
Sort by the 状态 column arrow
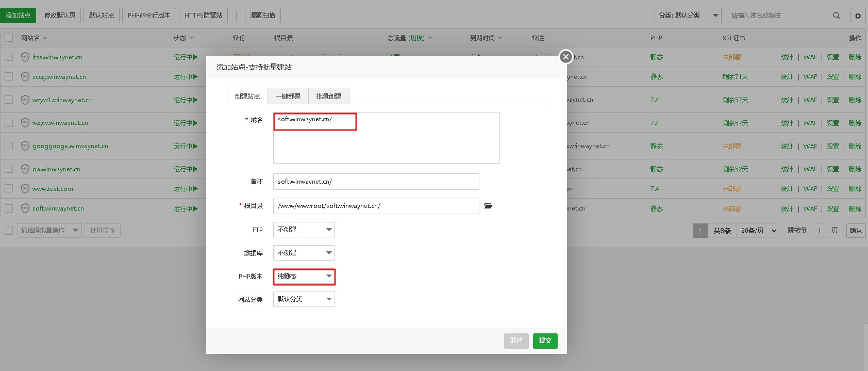pyautogui.click(x=192, y=38)
